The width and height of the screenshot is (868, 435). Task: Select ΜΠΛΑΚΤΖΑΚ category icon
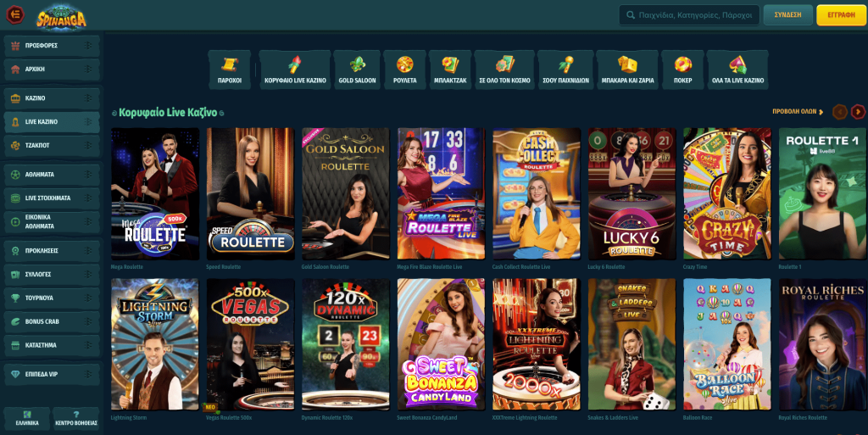tap(450, 64)
